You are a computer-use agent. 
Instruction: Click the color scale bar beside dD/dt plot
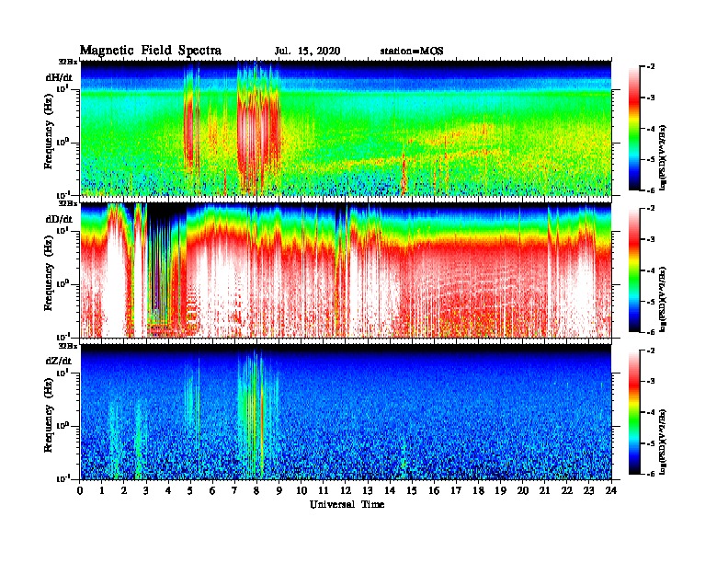click(633, 270)
